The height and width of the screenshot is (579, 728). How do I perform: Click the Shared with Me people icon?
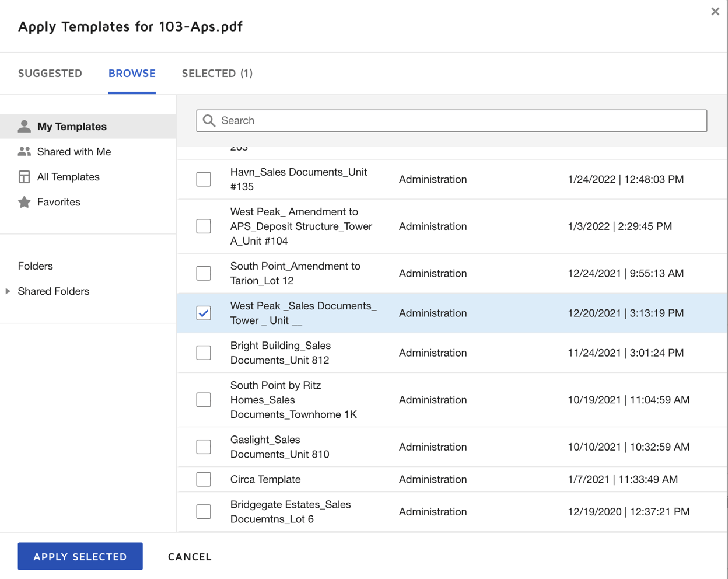coord(24,151)
